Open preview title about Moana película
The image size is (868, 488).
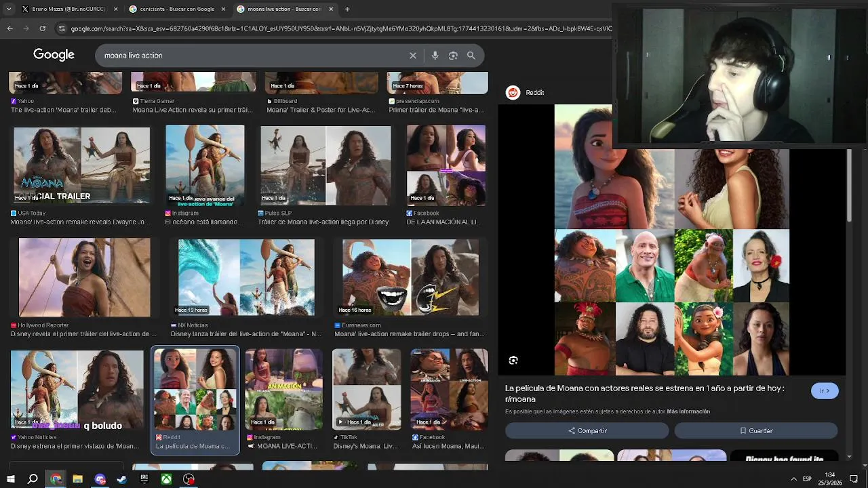pos(644,394)
